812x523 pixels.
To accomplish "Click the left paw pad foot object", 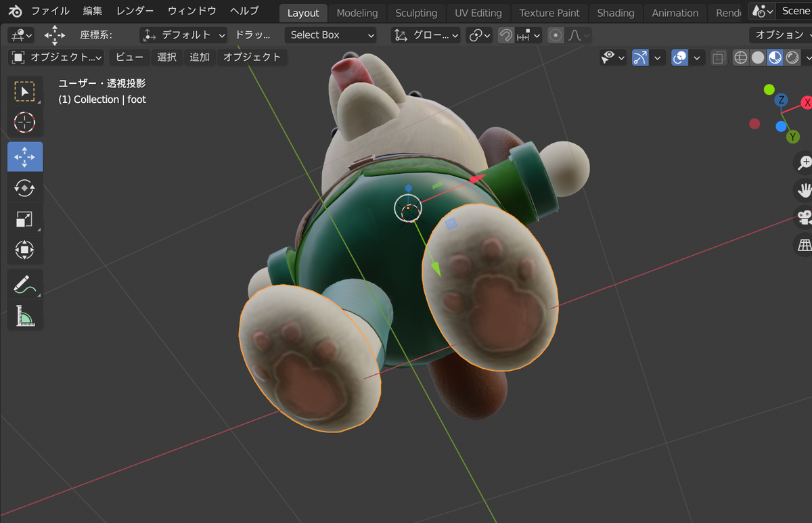I will coord(309,358).
